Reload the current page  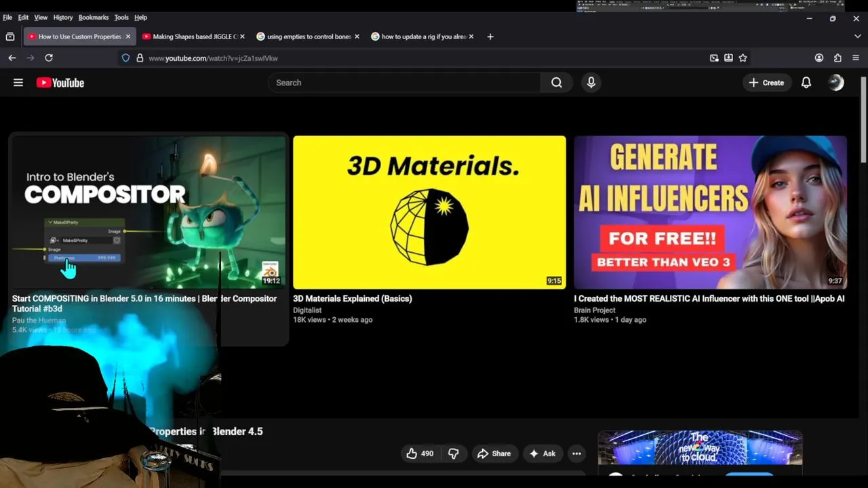point(49,58)
